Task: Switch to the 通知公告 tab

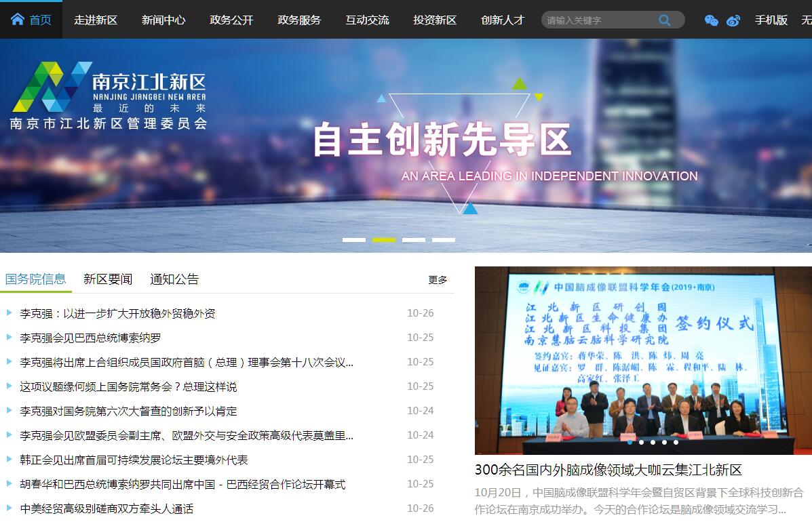Action: 174,279
